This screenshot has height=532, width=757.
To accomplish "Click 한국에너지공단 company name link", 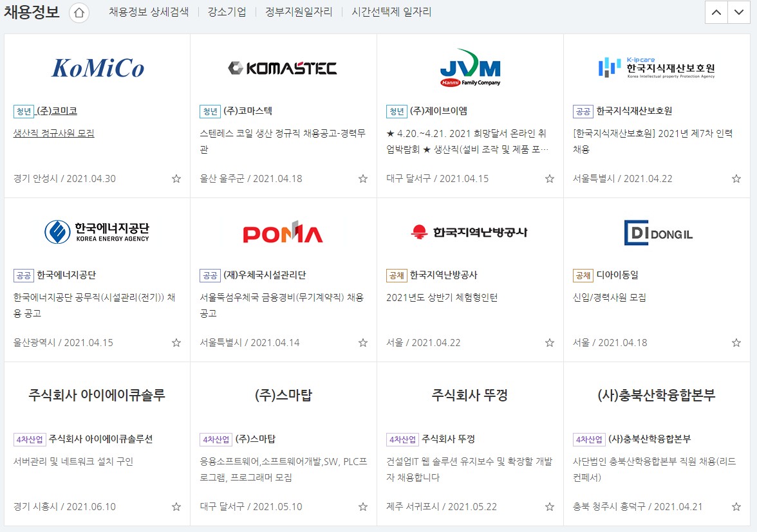I will point(66,275).
